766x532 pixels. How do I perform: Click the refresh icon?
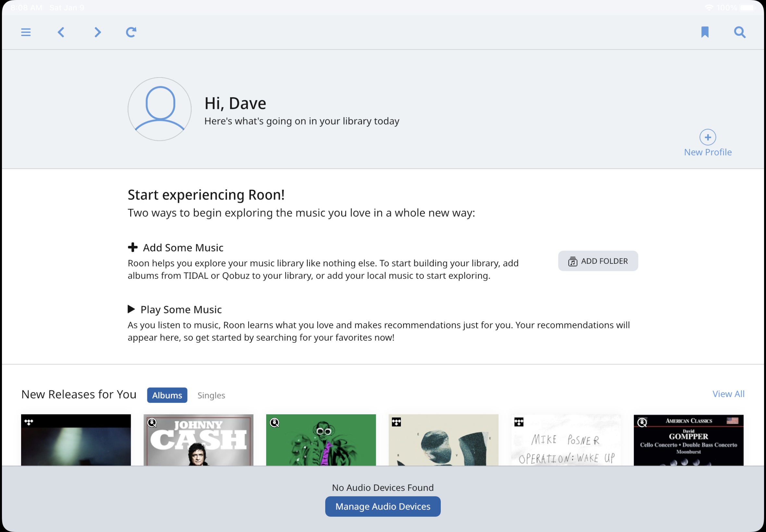pyautogui.click(x=131, y=32)
